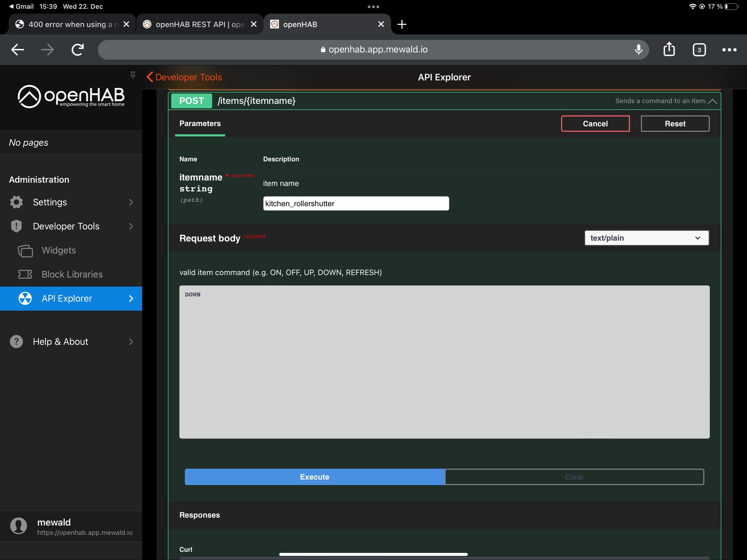Viewport: 747px width, 560px height.
Task: Tap the microphone icon in address bar
Action: click(638, 49)
